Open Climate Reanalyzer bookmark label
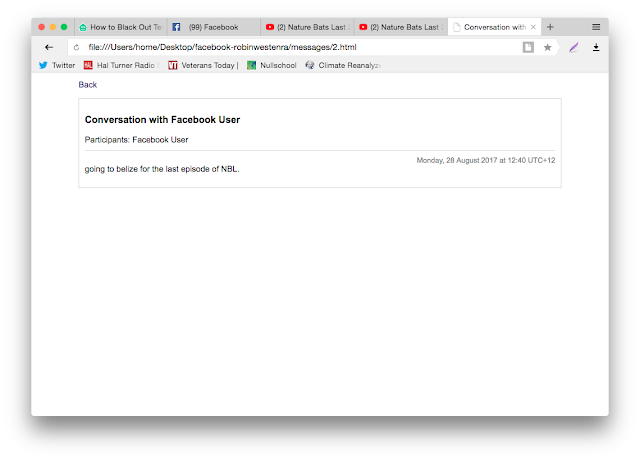 pos(349,65)
